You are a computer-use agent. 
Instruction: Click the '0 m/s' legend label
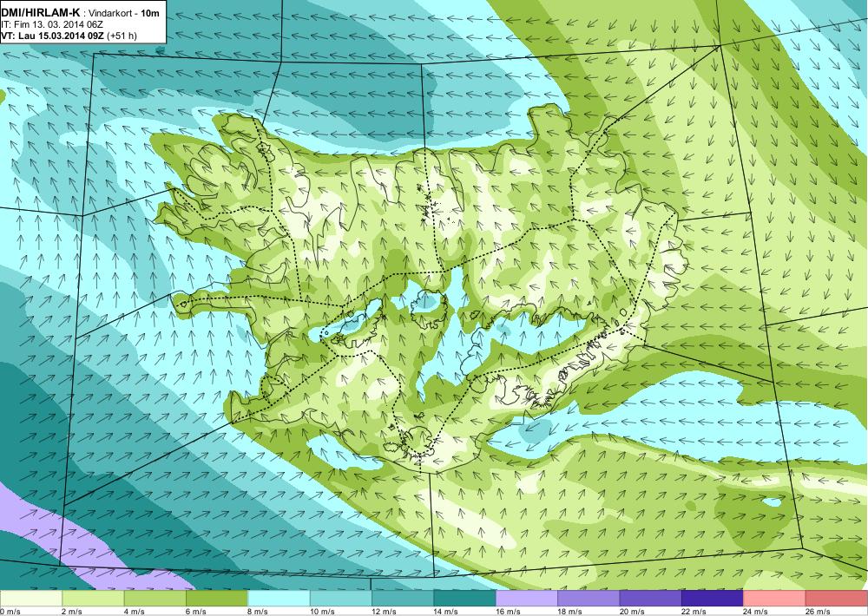point(10,611)
